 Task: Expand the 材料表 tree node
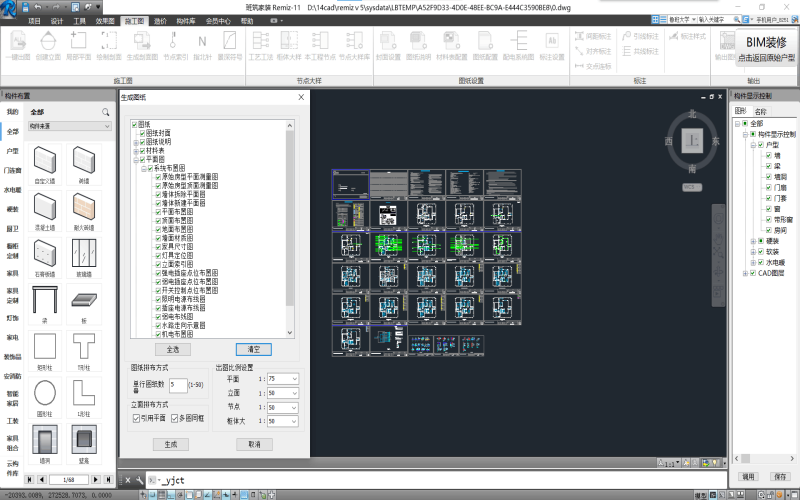tap(136, 151)
